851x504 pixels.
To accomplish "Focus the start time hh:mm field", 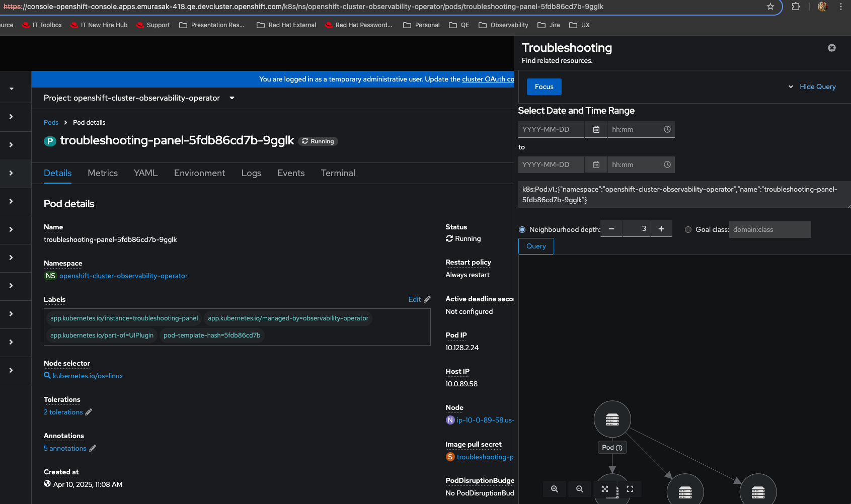I will pos(634,129).
